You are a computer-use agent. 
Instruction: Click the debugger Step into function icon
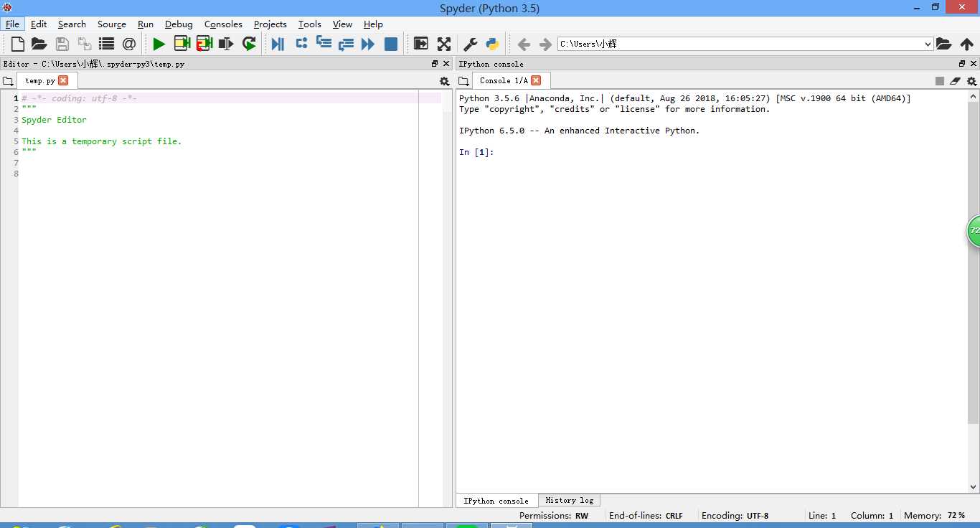coord(324,43)
